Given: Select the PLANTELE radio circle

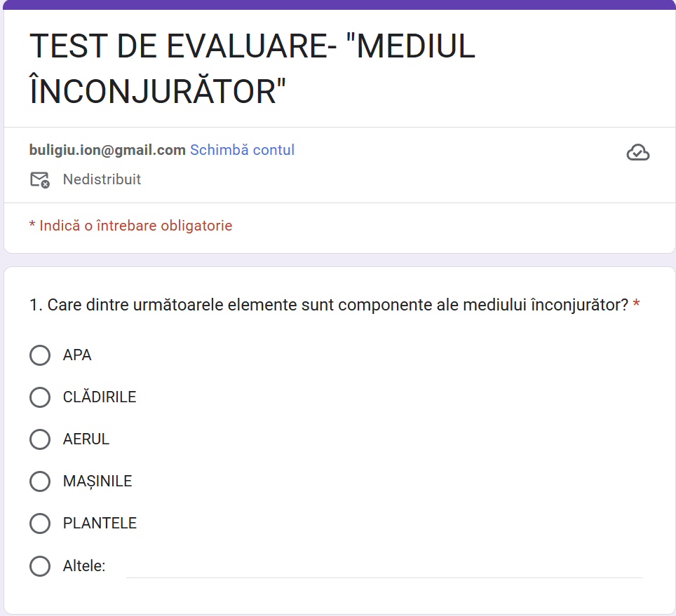Looking at the screenshot, I should point(40,523).
